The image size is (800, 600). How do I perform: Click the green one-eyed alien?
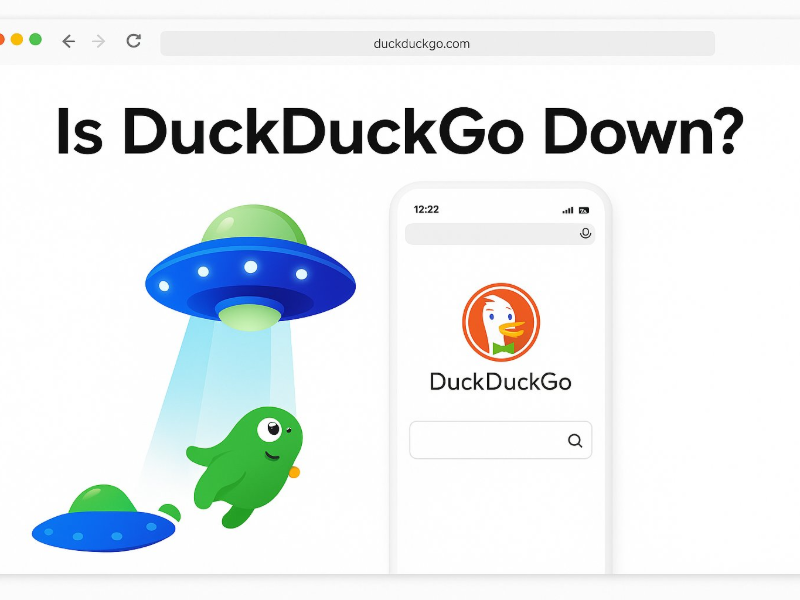(246, 466)
